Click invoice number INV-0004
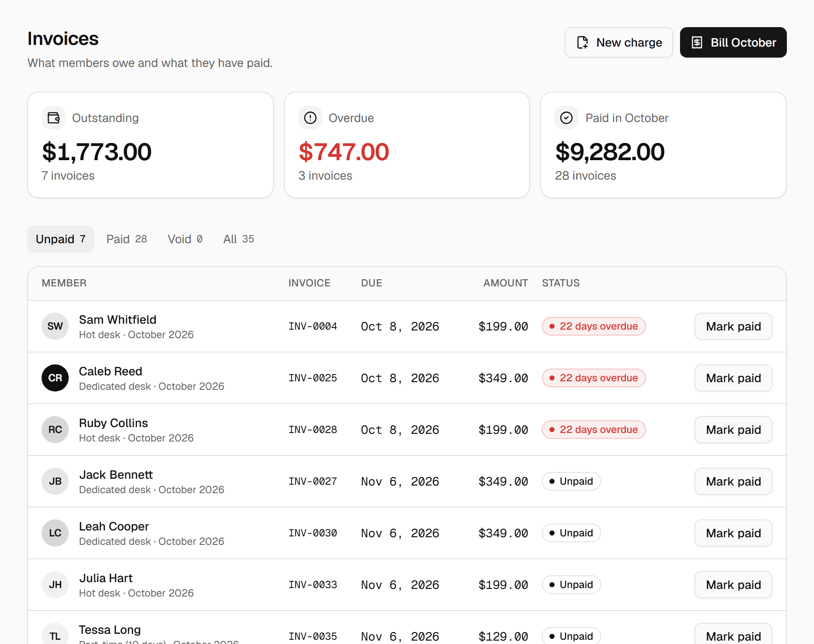The width and height of the screenshot is (814, 644). tap(313, 326)
